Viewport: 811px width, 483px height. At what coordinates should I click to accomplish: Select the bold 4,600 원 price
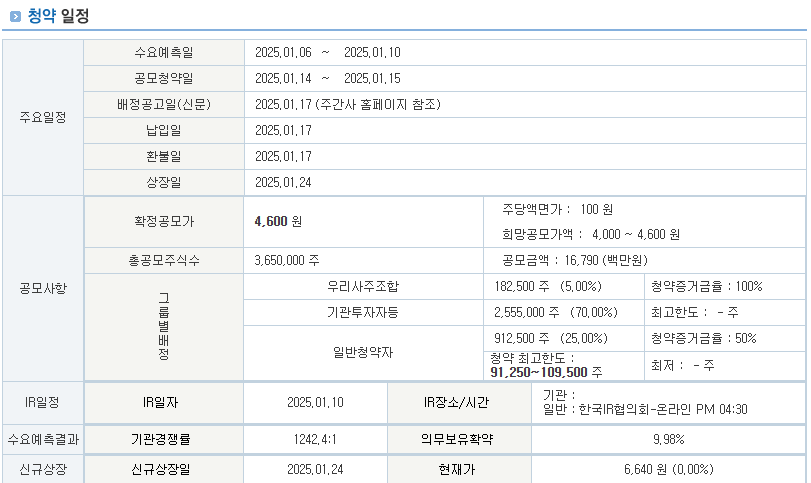point(278,221)
